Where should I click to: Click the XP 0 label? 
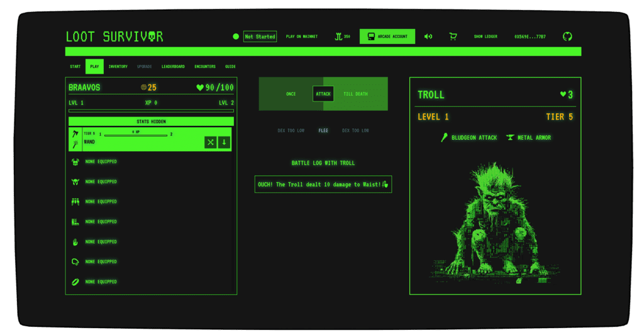coord(151,103)
